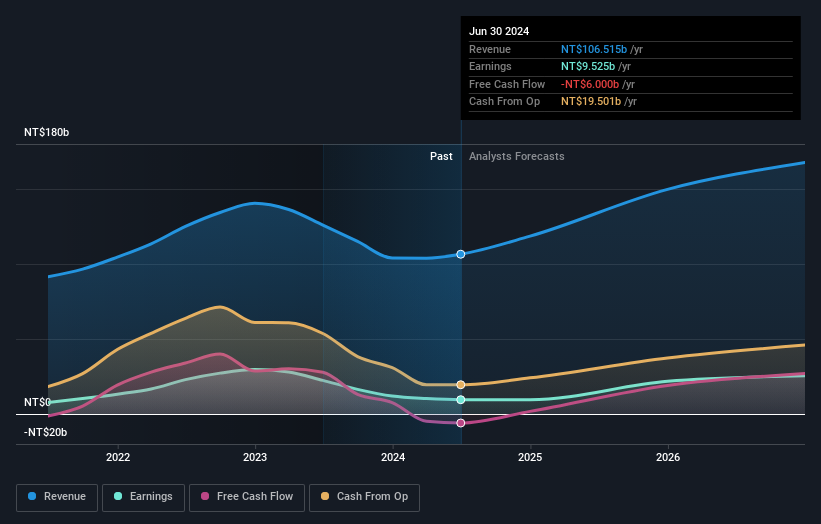Click the tooltip Free Cash Flow row label
The image size is (821, 524).
click(x=507, y=84)
